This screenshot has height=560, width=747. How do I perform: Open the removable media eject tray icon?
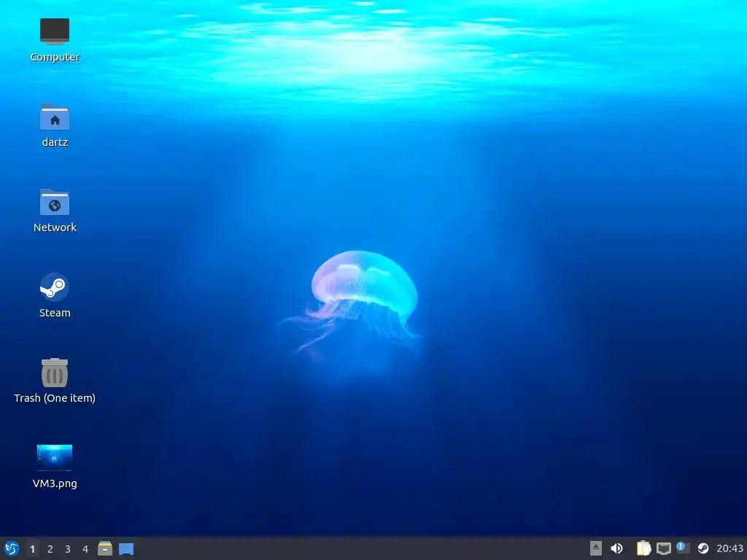tap(595, 548)
